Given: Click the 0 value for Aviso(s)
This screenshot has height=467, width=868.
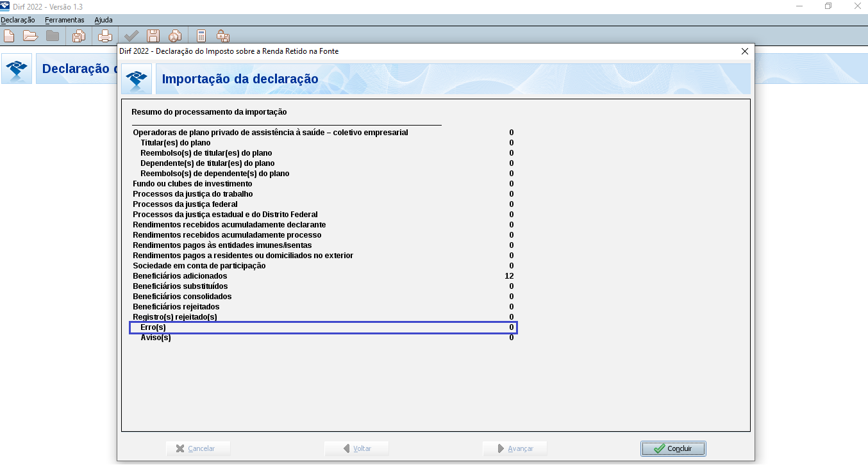Looking at the screenshot, I should tap(512, 338).
